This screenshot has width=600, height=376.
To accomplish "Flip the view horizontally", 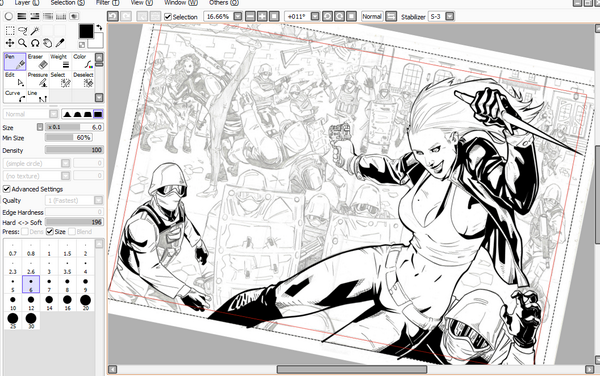I will [x=391, y=16].
